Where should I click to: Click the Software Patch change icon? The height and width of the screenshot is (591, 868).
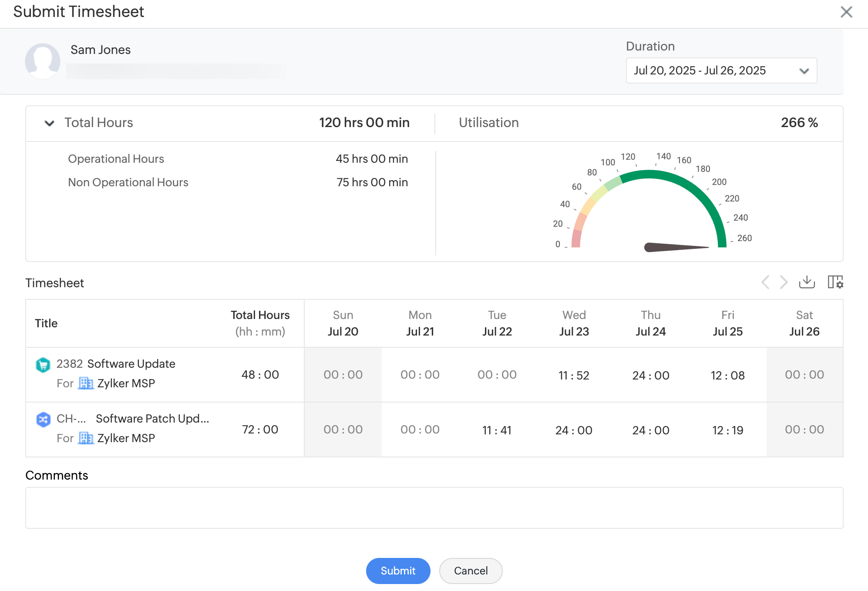43,420
